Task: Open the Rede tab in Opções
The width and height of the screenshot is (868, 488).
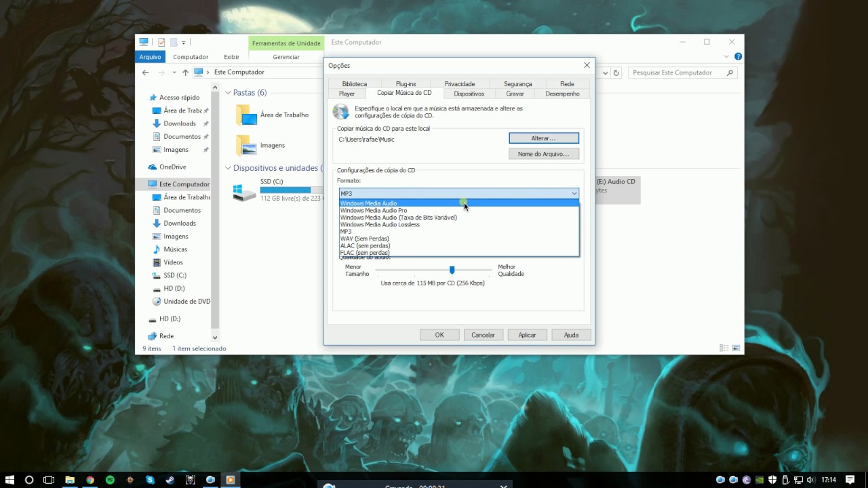Action: pyautogui.click(x=567, y=84)
